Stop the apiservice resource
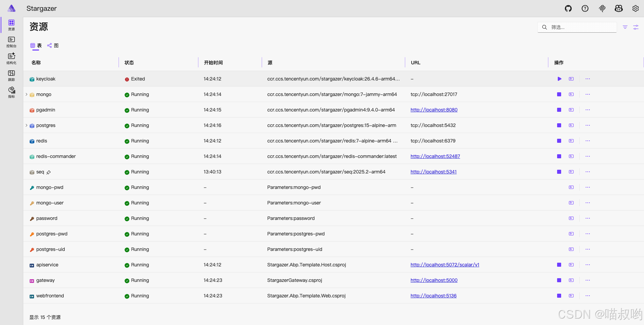Screen dimensions: 644x325 [x=559, y=265]
